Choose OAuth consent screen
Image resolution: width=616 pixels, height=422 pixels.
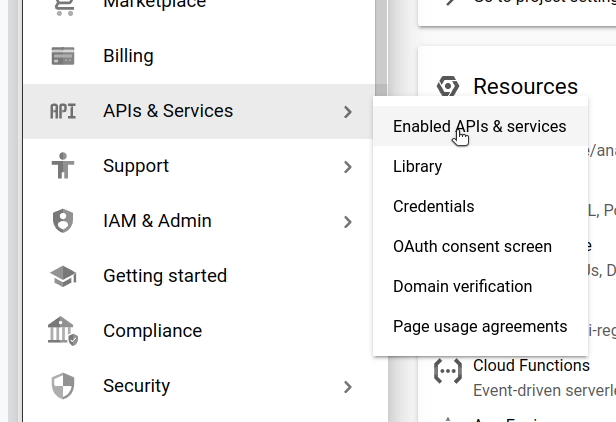pyautogui.click(x=472, y=247)
